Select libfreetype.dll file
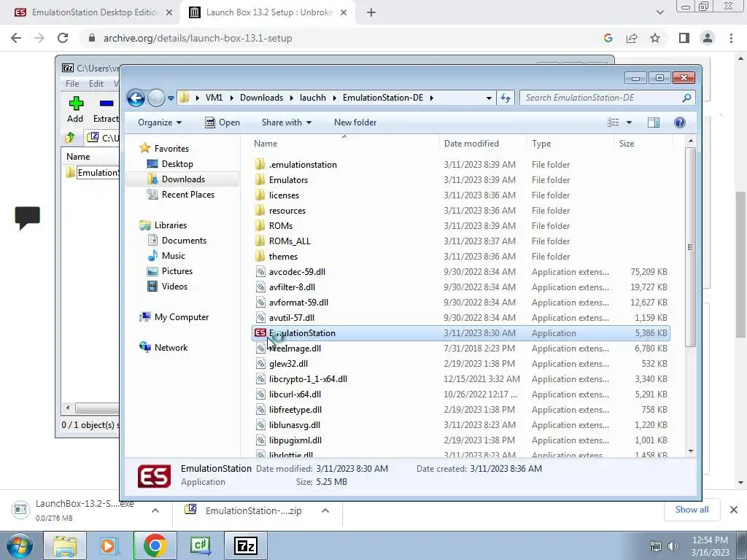 (295, 410)
